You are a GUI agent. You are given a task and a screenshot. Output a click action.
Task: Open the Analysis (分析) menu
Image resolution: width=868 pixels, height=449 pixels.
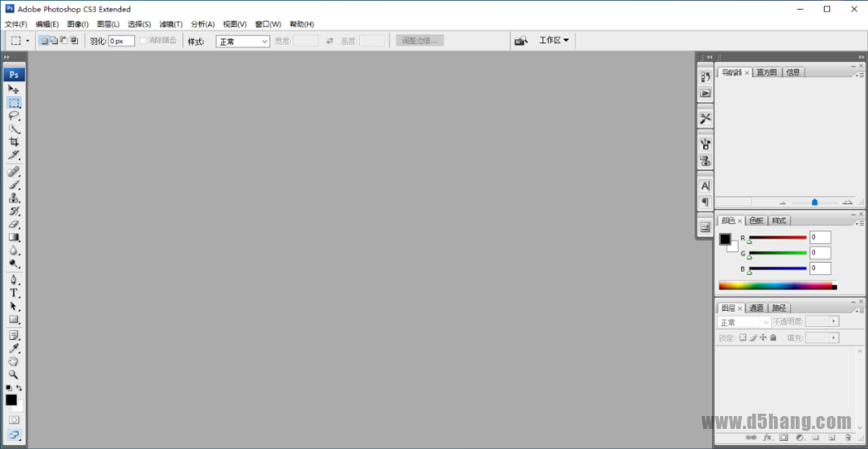(x=203, y=24)
